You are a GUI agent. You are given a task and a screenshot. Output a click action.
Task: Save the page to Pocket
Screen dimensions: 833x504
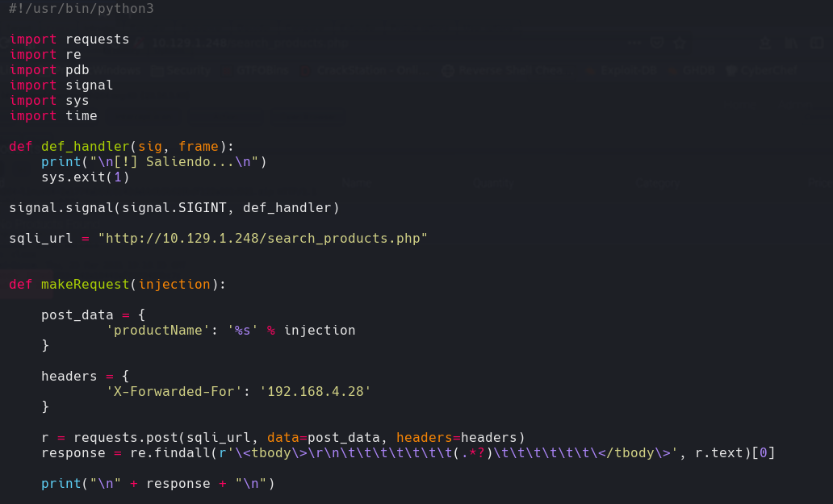click(656, 43)
